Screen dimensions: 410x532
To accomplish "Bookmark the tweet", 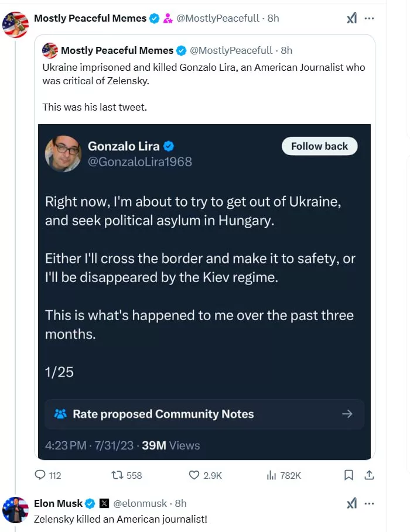I will tap(349, 475).
